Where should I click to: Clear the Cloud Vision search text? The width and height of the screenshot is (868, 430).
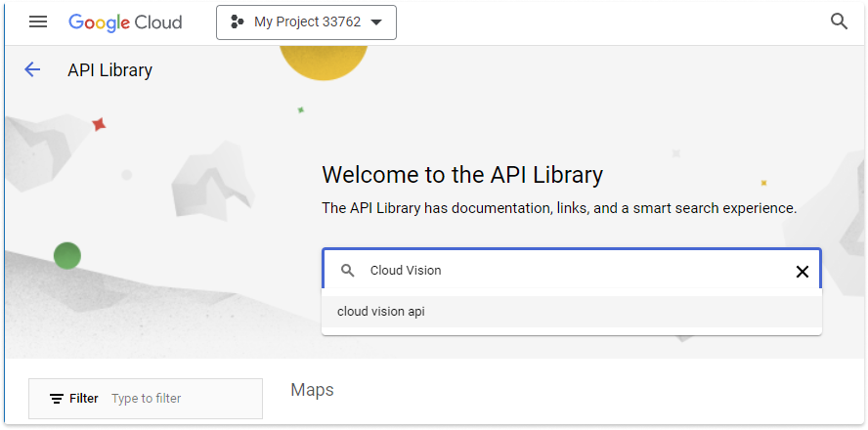[802, 272]
